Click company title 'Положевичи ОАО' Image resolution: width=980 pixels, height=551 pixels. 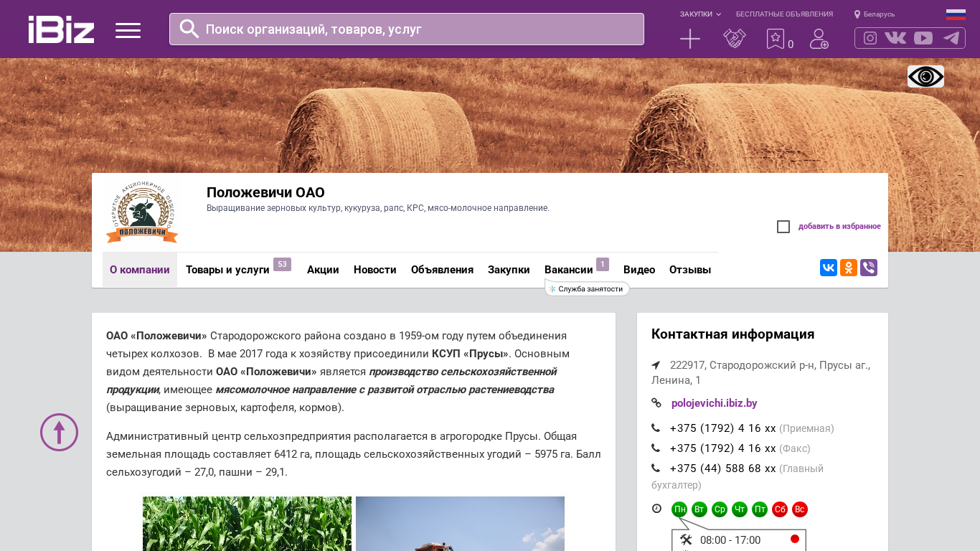(265, 192)
